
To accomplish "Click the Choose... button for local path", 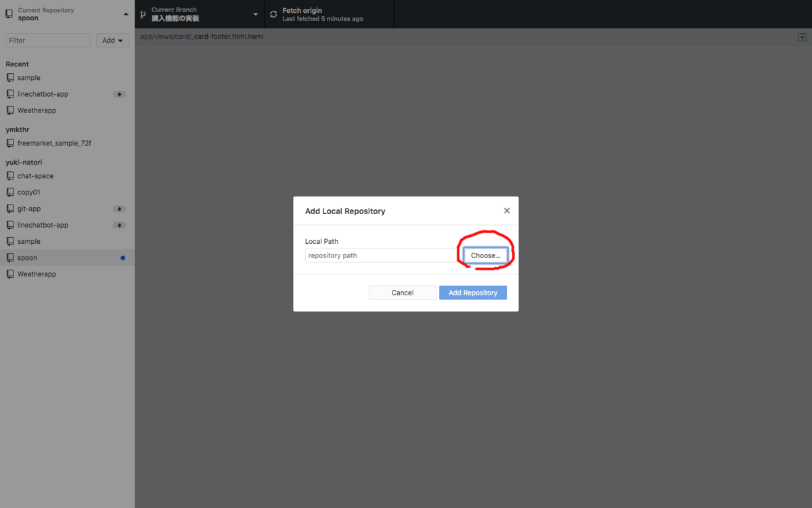I will click(x=485, y=255).
